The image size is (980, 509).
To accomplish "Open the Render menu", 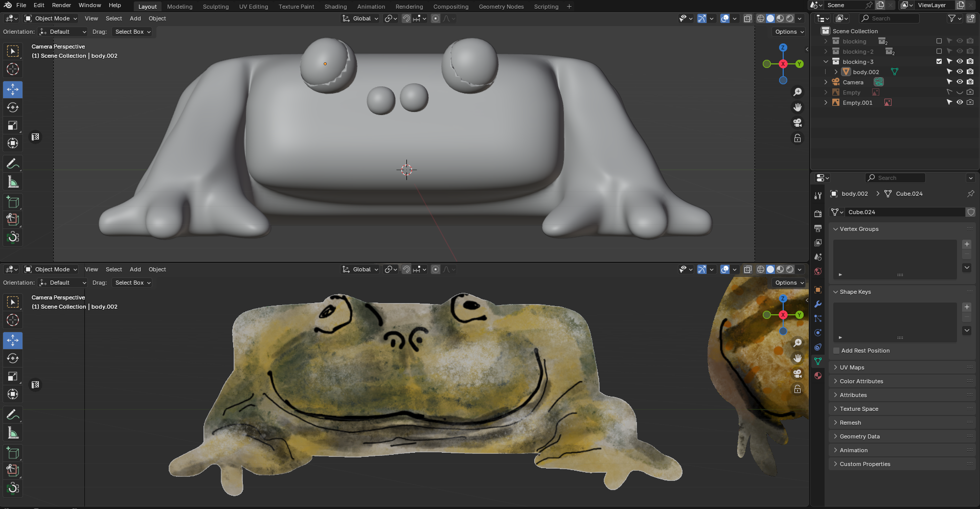I will point(61,5).
